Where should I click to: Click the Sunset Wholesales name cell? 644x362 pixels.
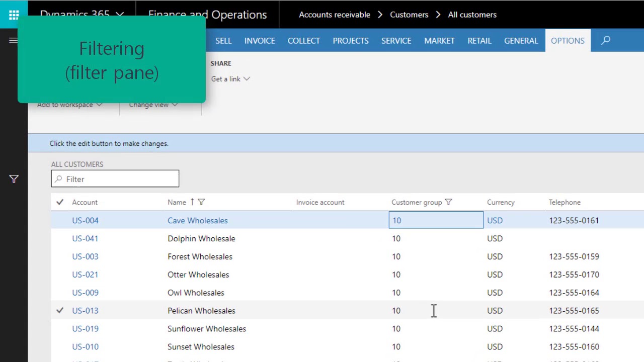tap(201, 347)
